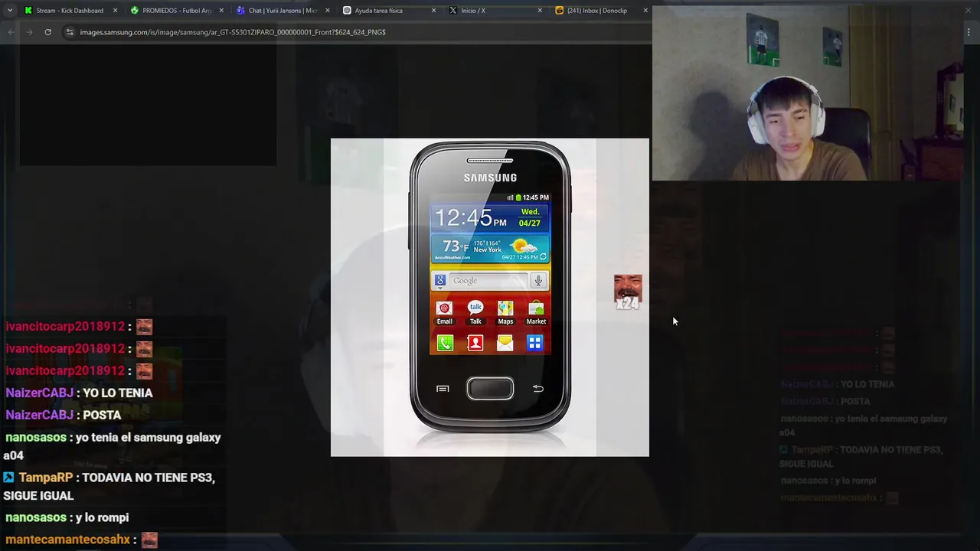Close the Donoclip Inbox tab
Image resolution: width=980 pixels, height=551 pixels.
tap(645, 11)
